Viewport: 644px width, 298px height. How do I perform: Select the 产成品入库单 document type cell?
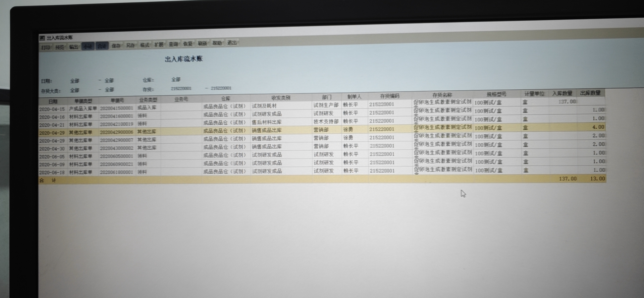[x=83, y=109]
